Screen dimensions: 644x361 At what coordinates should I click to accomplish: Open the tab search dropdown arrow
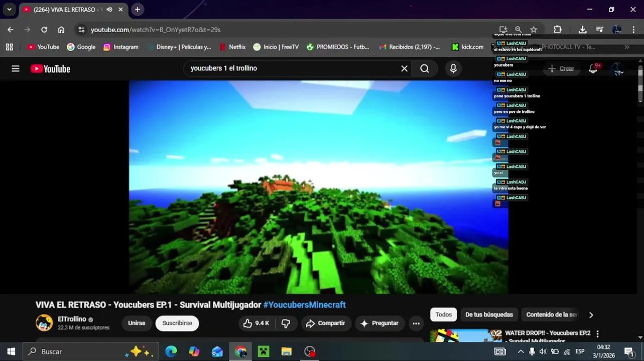point(9,10)
